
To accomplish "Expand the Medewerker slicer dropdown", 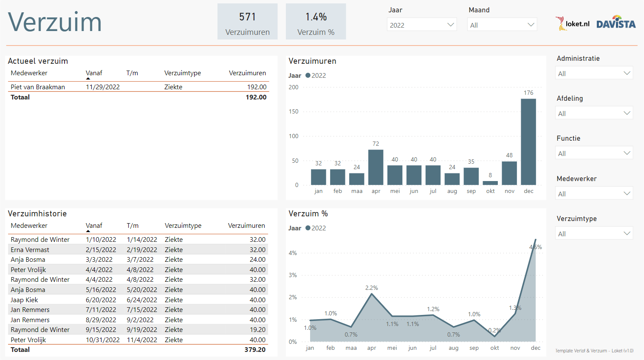I will pos(626,193).
